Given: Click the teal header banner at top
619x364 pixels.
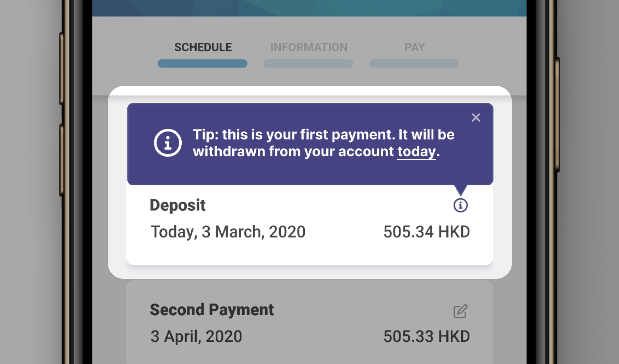Looking at the screenshot, I should [x=309, y=7].
